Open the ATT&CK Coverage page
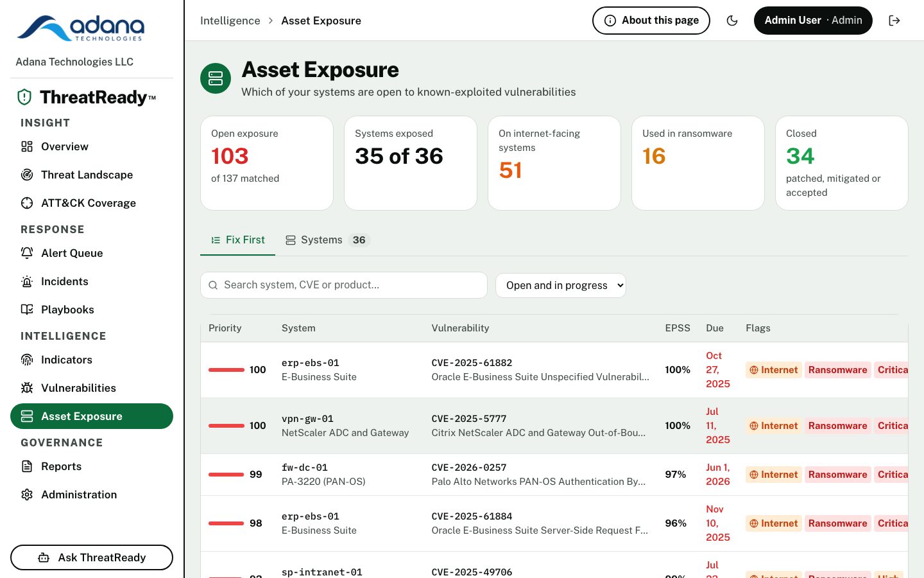This screenshot has height=578, width=924. click(92, 203)
